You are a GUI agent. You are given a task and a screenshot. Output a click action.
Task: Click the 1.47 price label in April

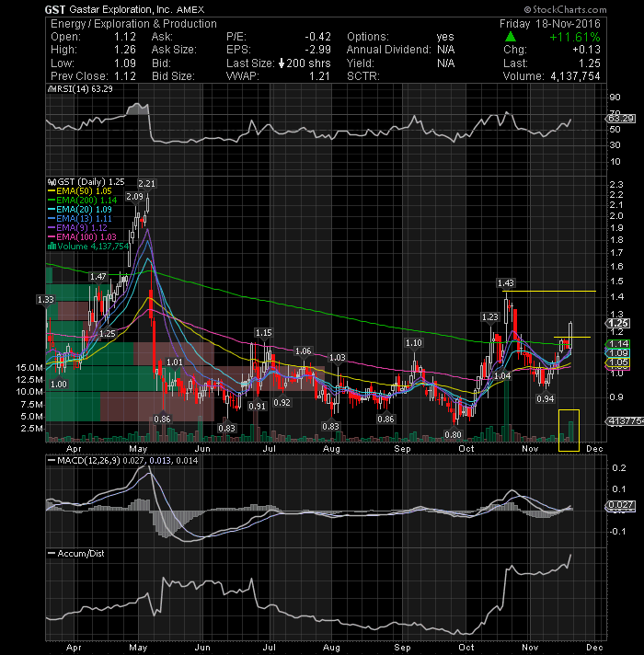(x=98, y=277)
